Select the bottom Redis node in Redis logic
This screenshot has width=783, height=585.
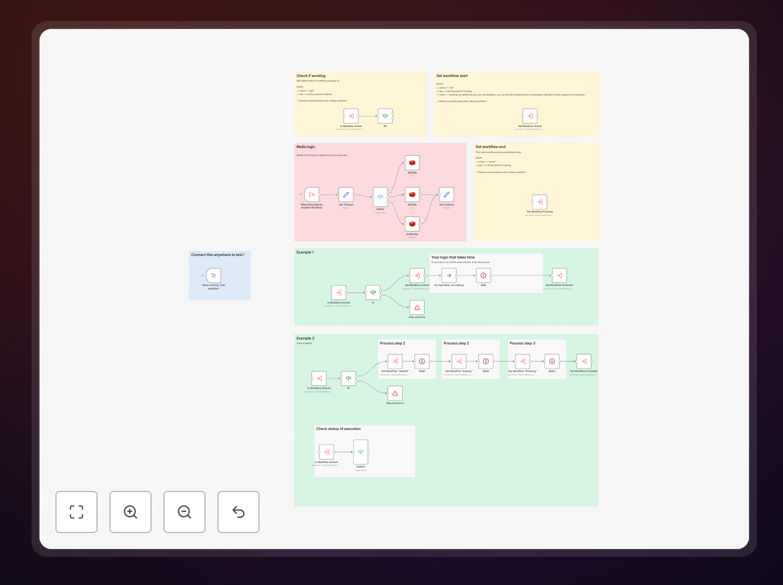pos(412,224)
